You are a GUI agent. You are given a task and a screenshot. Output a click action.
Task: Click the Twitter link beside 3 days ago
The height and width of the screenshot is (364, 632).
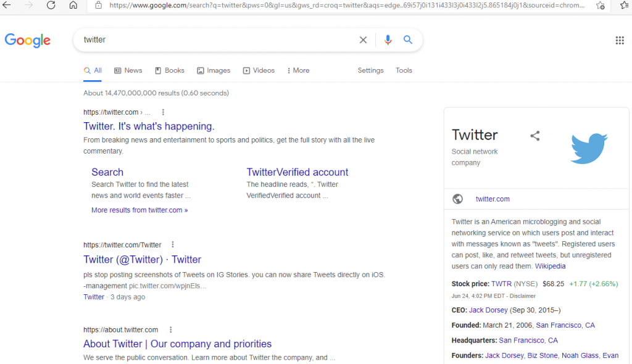(x=94, y=297)
